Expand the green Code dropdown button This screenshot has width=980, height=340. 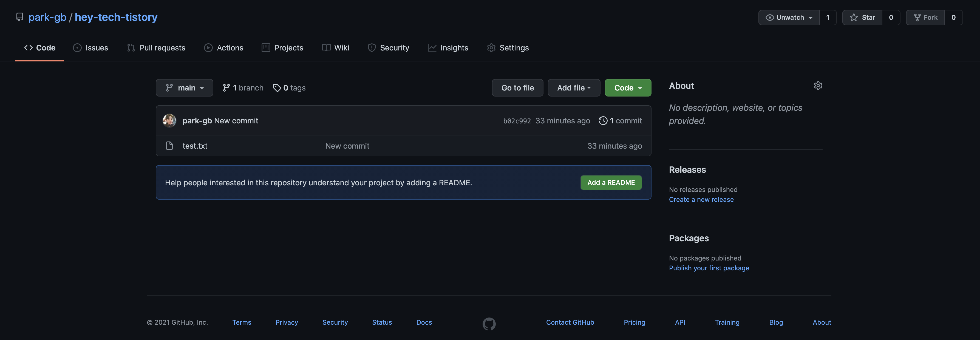coord(628,88)
